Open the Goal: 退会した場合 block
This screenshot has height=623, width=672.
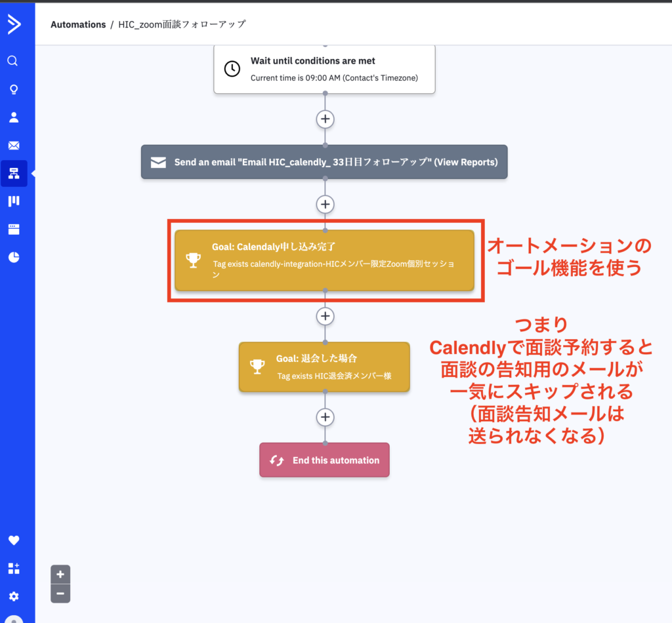coord(324,367)
